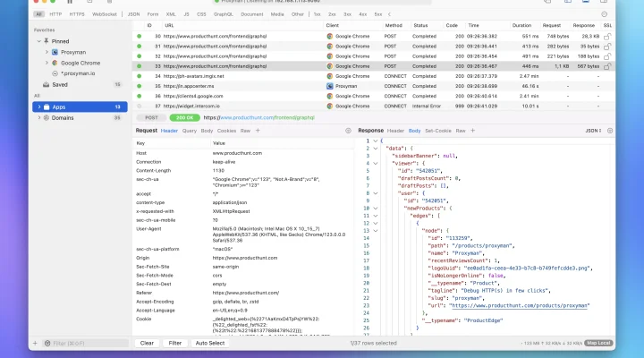Toggle the HTTP protocol filter
Image resolution: width=644 pixels, height=358 pixels.
coord(55,14)
